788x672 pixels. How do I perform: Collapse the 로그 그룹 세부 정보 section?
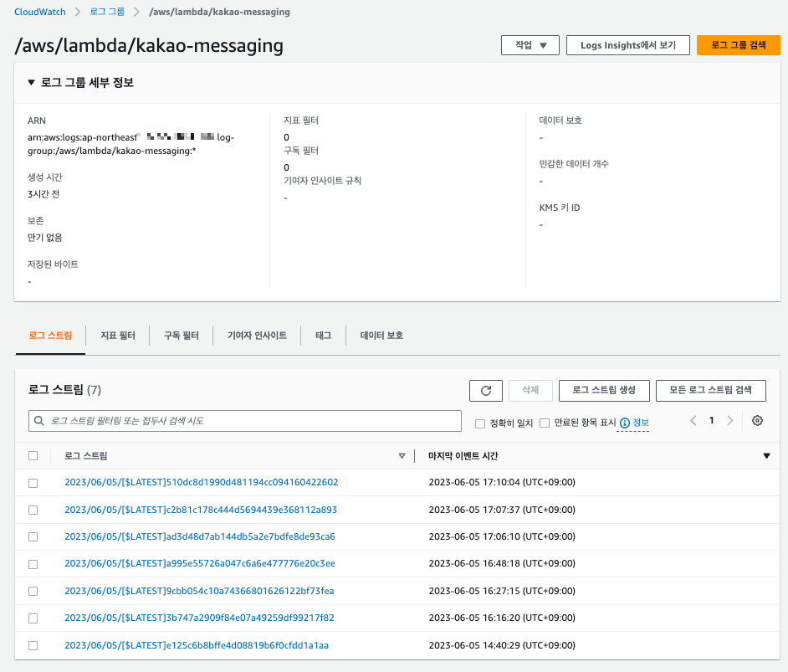pos(31,82)
